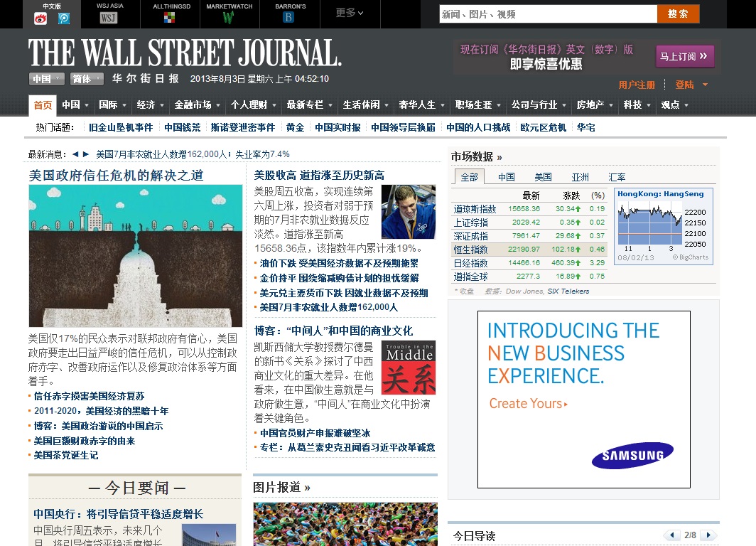Expand the 更多 sites dropdown
756x546 pixels.
tap(350, 13)
